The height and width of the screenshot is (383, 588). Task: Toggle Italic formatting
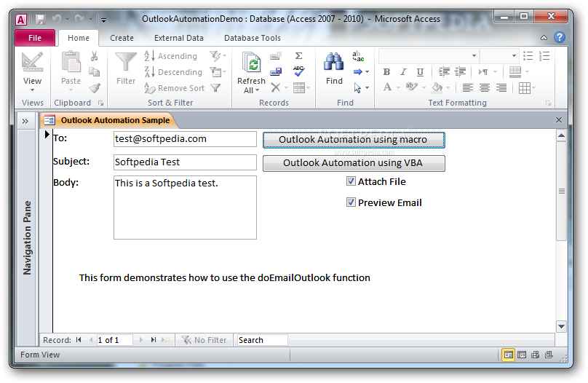click(x=403, y=71)
